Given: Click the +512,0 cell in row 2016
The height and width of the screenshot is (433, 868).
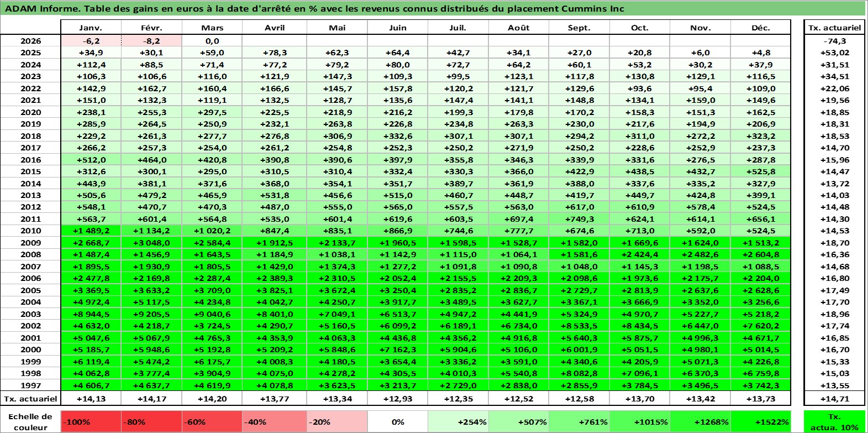Looking at the screenshot, I should 91,160.
